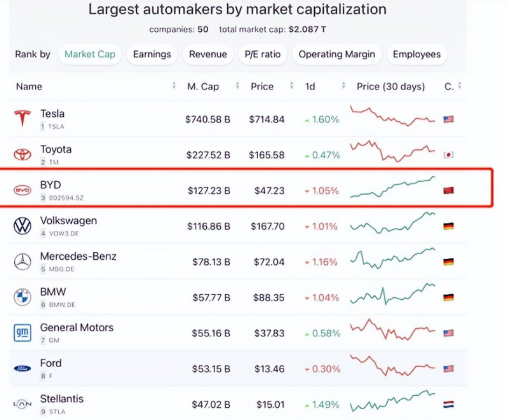This screenshot has height=420, width=507.
Task: Click the Volkswagen logo icon
Action: tap(22, 225)
